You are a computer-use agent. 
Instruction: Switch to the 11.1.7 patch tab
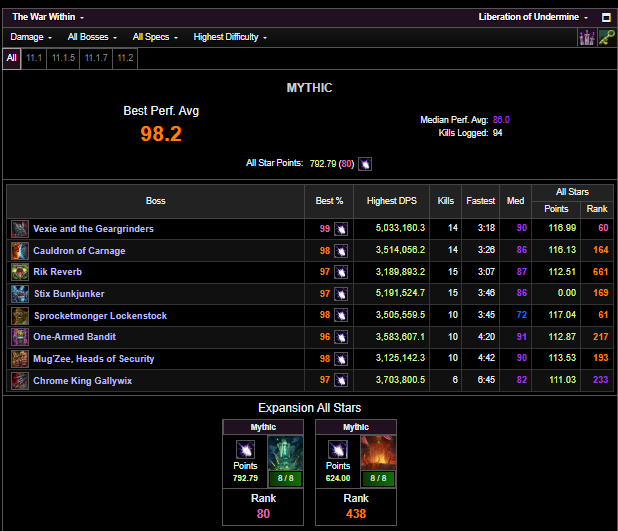[x=96, y=58]
